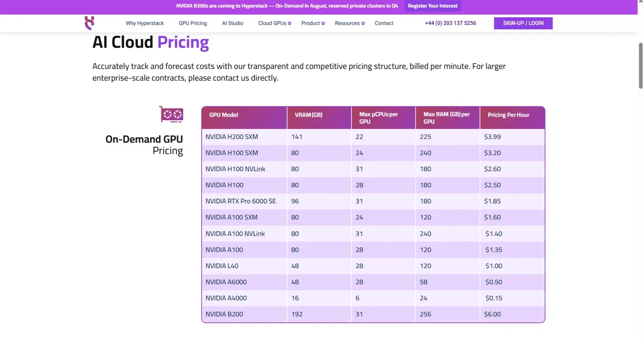Image resolution: width=644 pixels, height=338 pixels.
Task: Click the SIGN-UP / LOGIN button
Action: (523, 23)
